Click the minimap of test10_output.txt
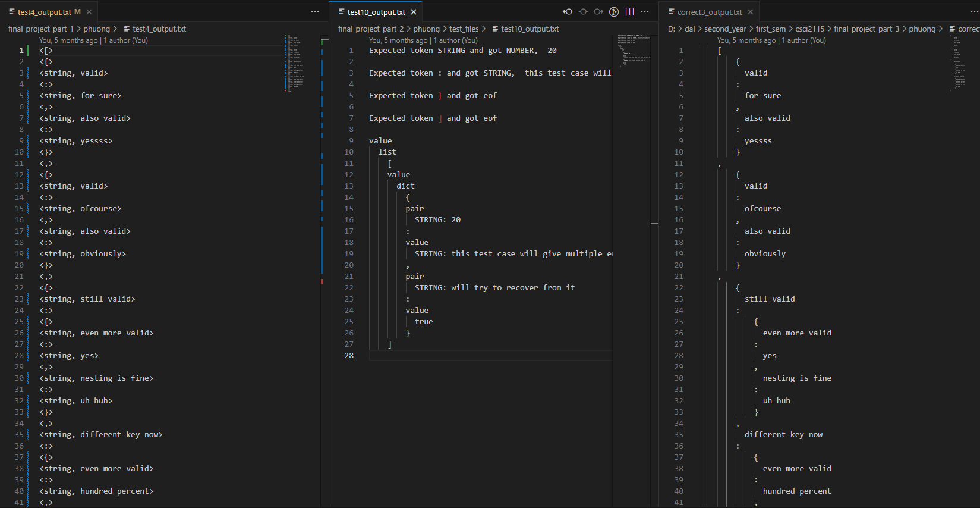This screenshot has height=508, width=980. 634,50
